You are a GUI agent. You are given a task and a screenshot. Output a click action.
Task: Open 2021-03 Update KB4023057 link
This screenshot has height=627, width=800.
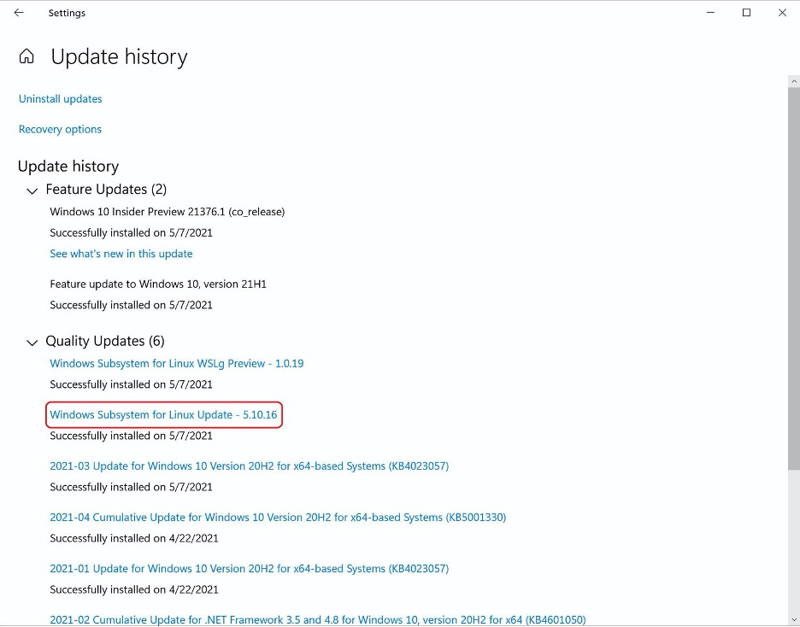(x=249, y=466)
